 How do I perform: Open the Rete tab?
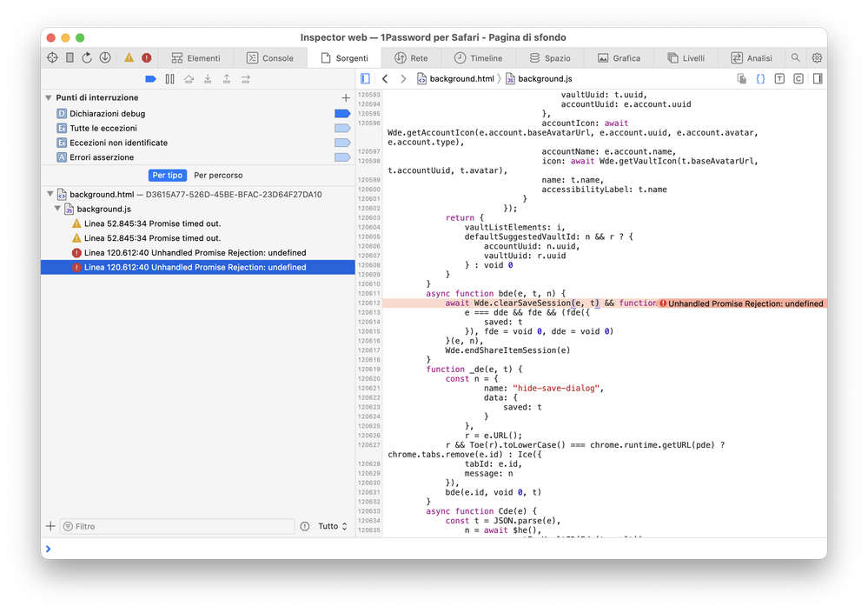pos(411,58)
